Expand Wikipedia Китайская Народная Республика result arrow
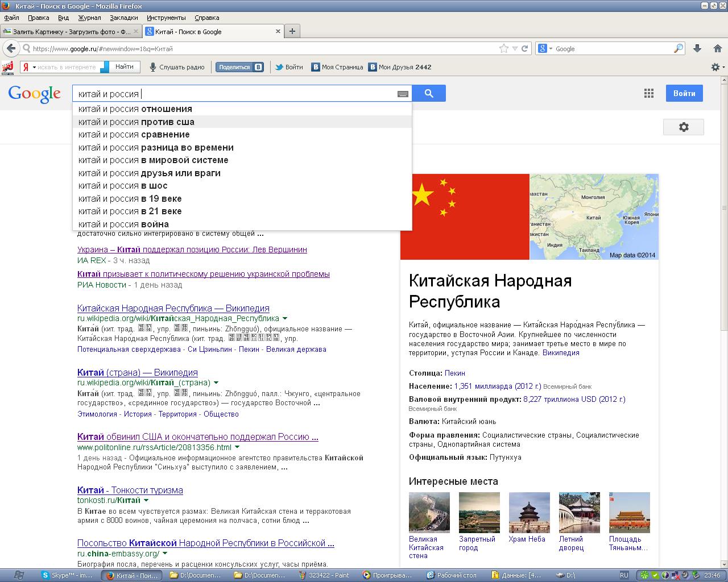The width and height of the screenshot is (728, 582). click(285, 319)
